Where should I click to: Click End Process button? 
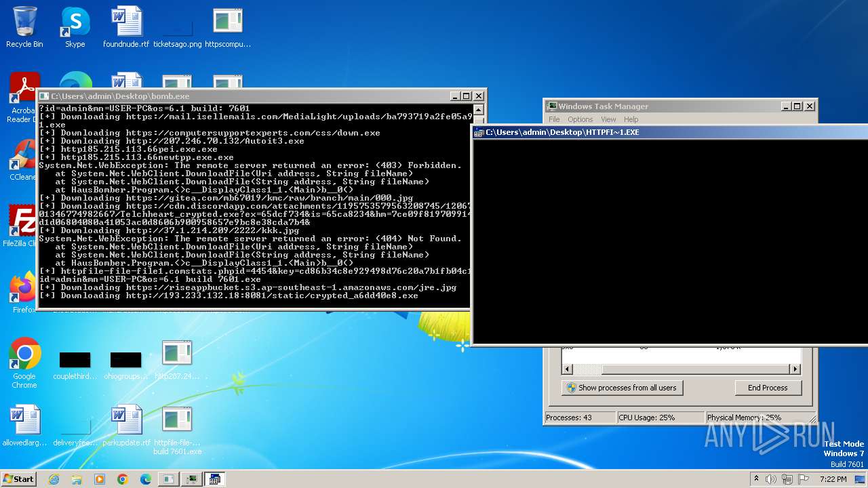click(x=768, y=388)
